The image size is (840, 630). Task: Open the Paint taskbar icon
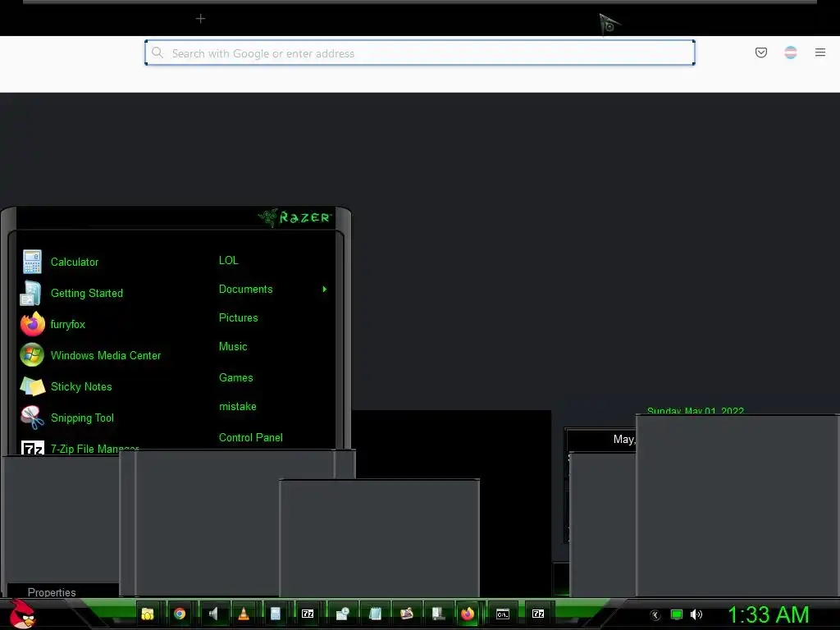click(x=407, y=614)
